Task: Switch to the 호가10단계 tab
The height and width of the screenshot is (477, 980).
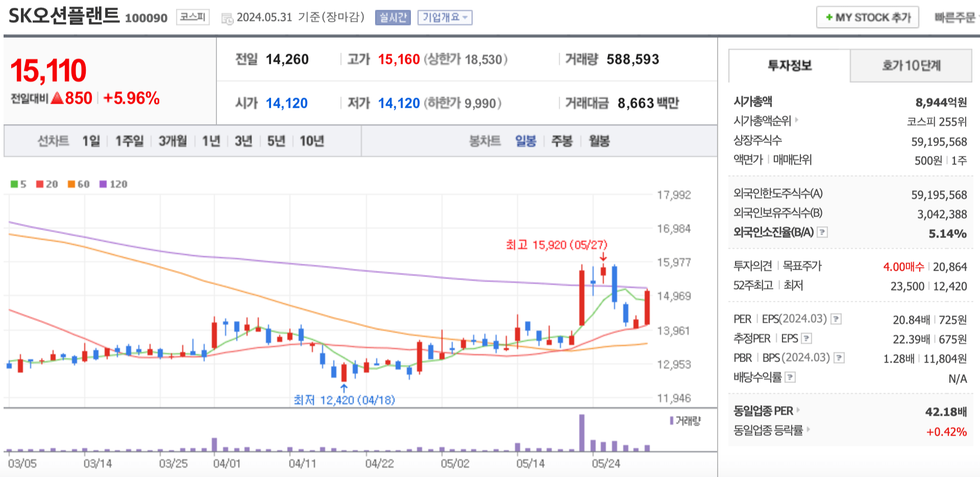Action: click(x=911, y=65)
